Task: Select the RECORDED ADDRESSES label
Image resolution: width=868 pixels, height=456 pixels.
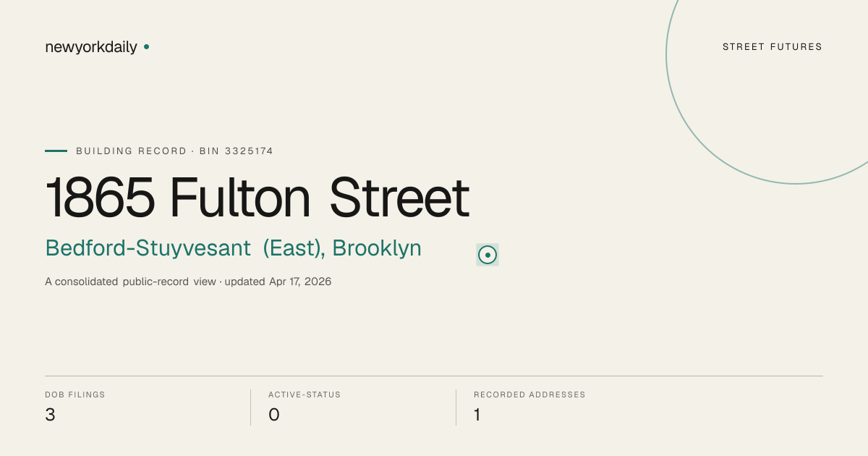Action: (x=529, y=394)
